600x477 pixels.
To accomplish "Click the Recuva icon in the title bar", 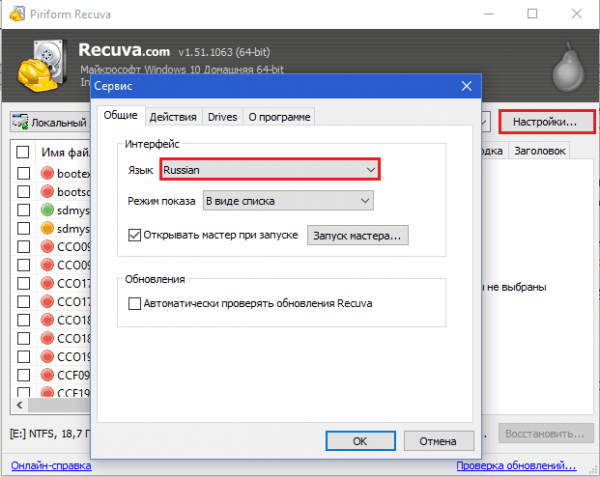I will pos(17,14).
